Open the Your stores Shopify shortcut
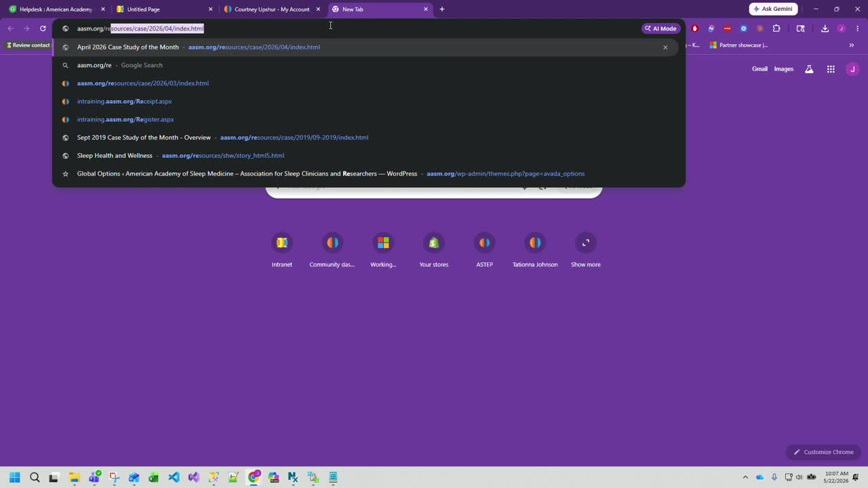868x488 pixels. (x=434, y=250)
